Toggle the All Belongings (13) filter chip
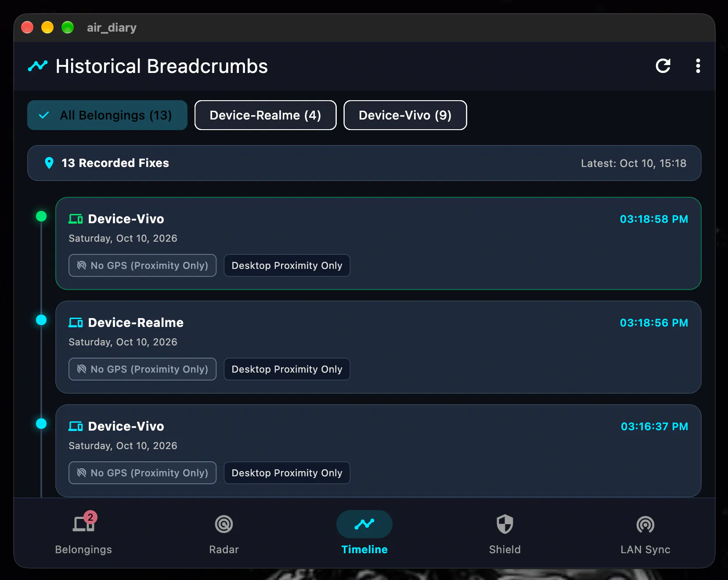728x580 pixels. pos(107,115)
